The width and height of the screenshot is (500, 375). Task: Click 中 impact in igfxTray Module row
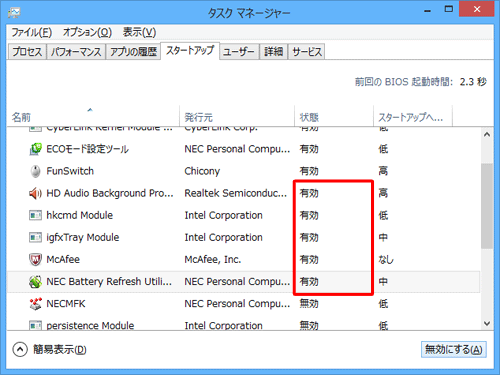(x=383, y=238)
